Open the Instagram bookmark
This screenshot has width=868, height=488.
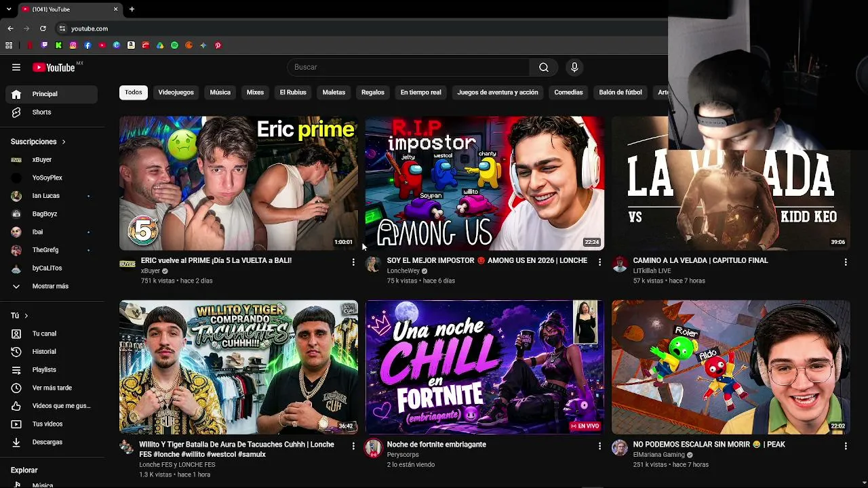point(73,45)
